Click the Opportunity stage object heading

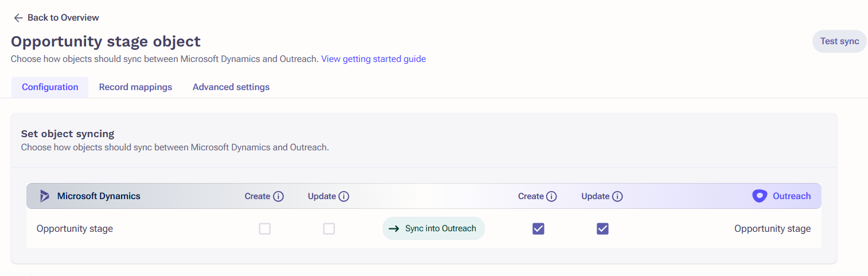click(x=106, y=41)
